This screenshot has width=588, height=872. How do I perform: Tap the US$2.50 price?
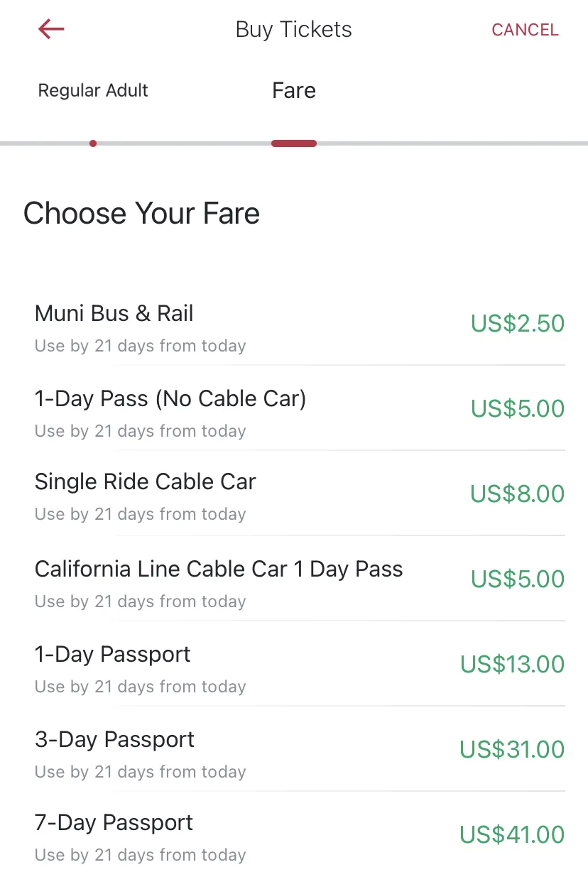click(x=517, y=324)
